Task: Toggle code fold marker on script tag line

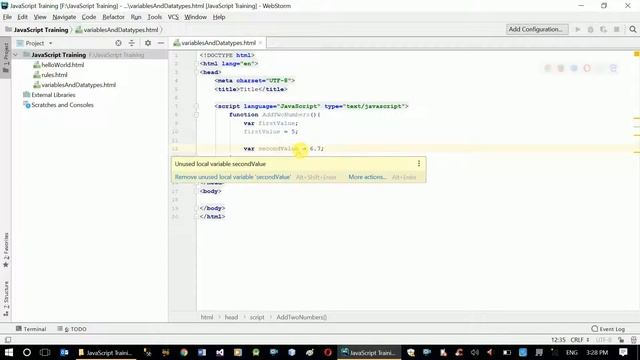Action: [x=196, y=106]
